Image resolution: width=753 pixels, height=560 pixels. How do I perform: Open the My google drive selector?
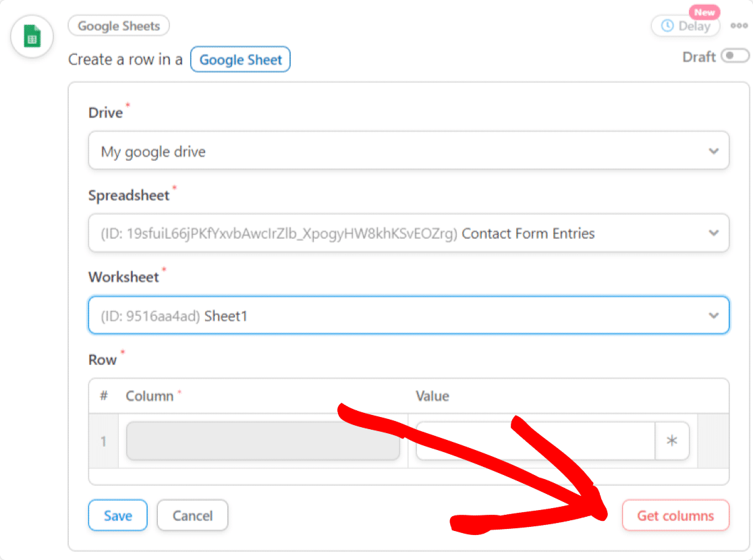[409, 151]
